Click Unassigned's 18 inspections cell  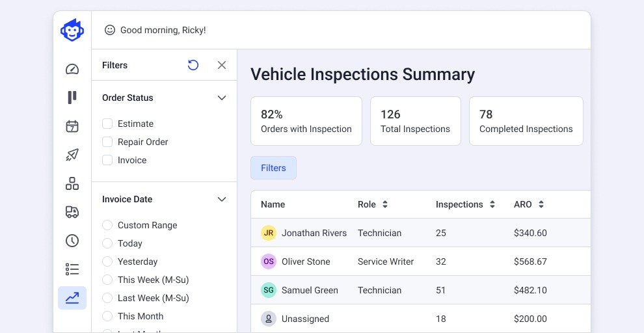[x=440, y=319]
